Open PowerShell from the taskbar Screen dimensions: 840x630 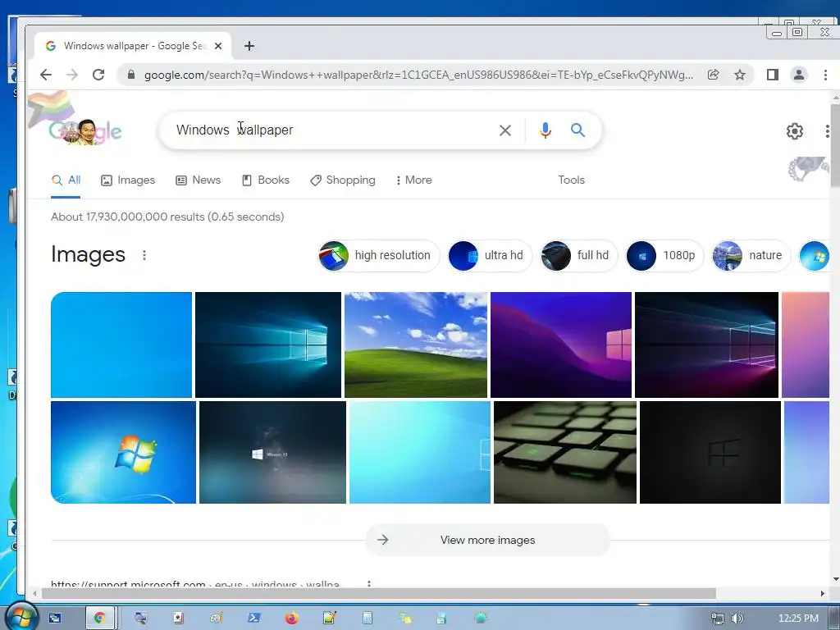click(254, 619)
